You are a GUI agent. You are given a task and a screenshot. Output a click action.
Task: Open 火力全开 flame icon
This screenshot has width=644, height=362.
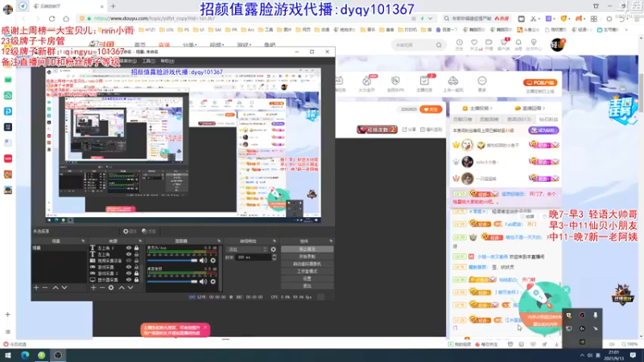point(366,81)
